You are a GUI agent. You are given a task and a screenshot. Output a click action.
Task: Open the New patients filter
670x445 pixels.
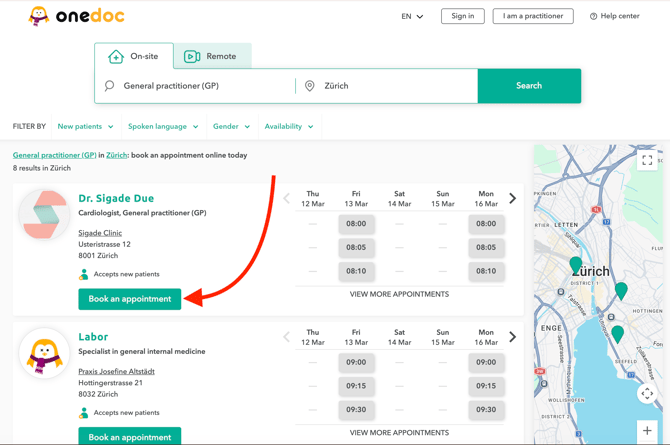point(85,127)
